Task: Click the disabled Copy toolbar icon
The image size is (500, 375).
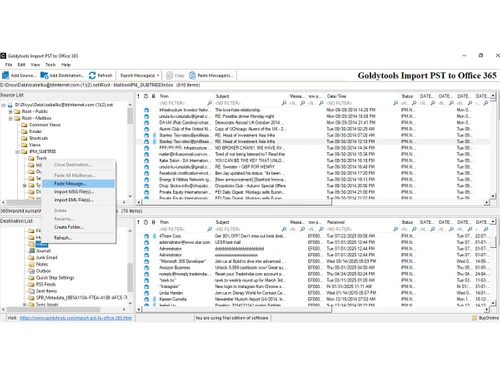Action: (169, 75)
